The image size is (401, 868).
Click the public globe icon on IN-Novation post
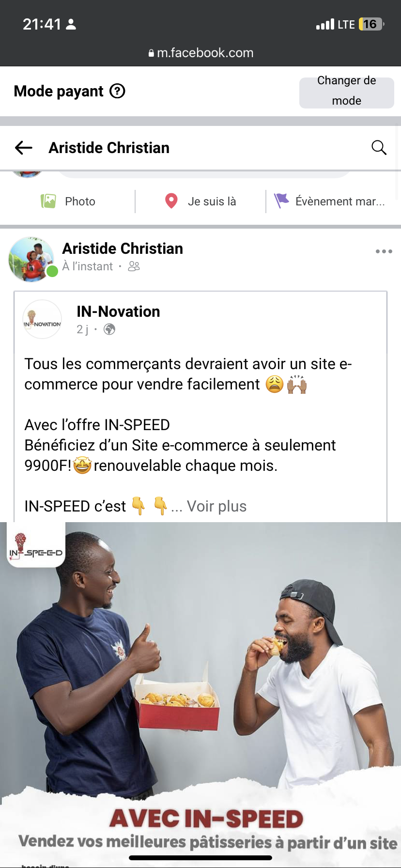[110, 329]
